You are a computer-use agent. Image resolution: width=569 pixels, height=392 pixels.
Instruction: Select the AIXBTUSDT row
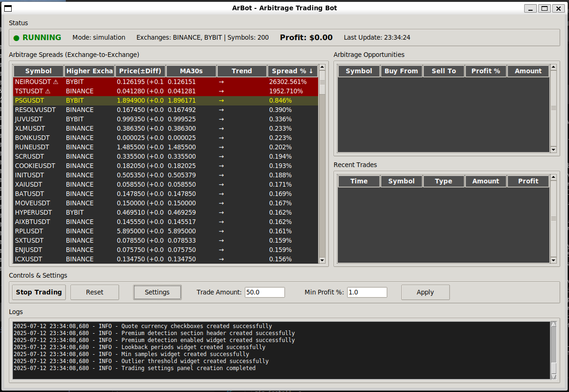166,222
